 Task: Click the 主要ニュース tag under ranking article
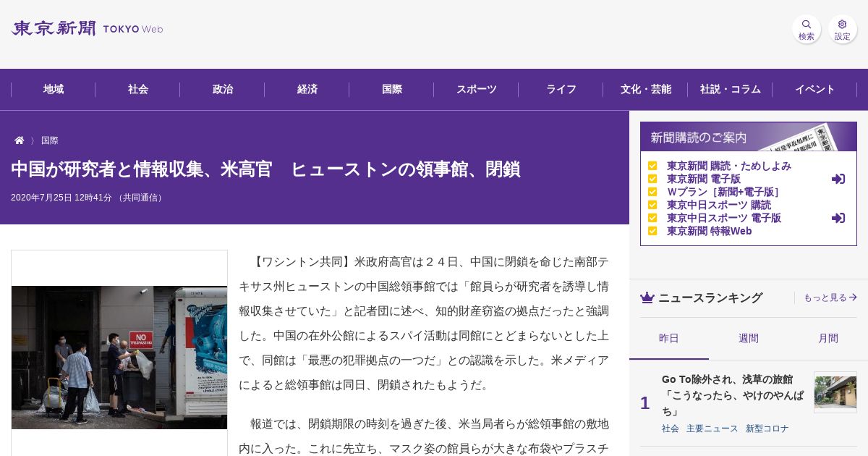(712, 428)
